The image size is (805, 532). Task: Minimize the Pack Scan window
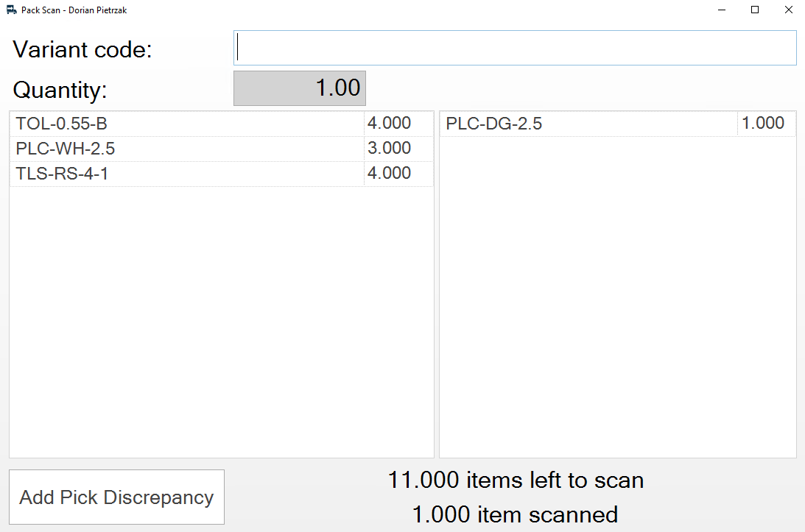tap(722, 10)
